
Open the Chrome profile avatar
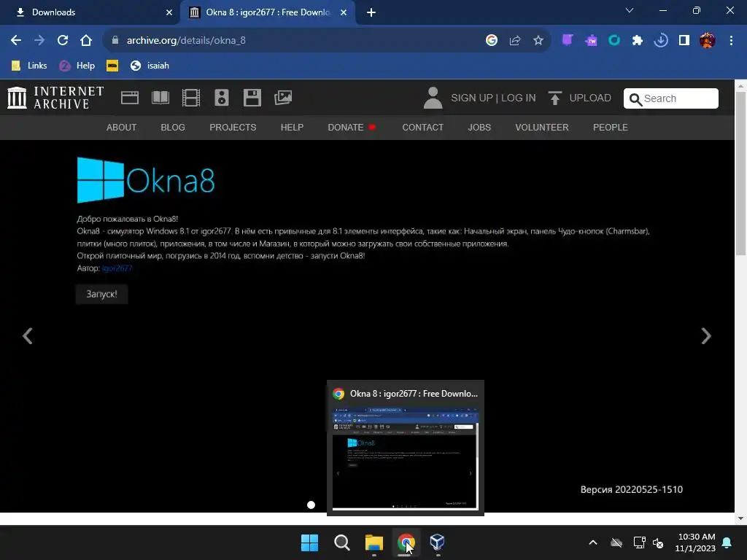(x=708, y=41)
